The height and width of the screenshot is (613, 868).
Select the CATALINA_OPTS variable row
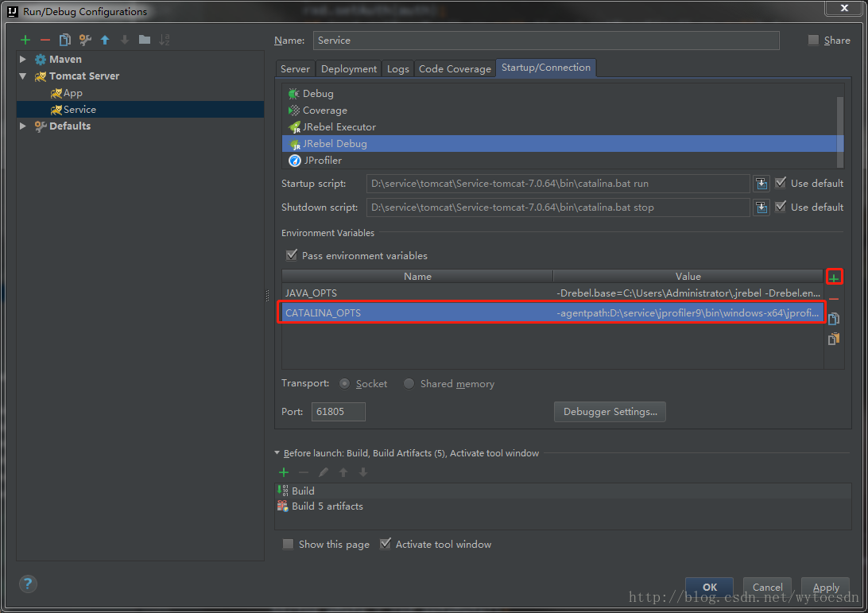click(552, 313)
